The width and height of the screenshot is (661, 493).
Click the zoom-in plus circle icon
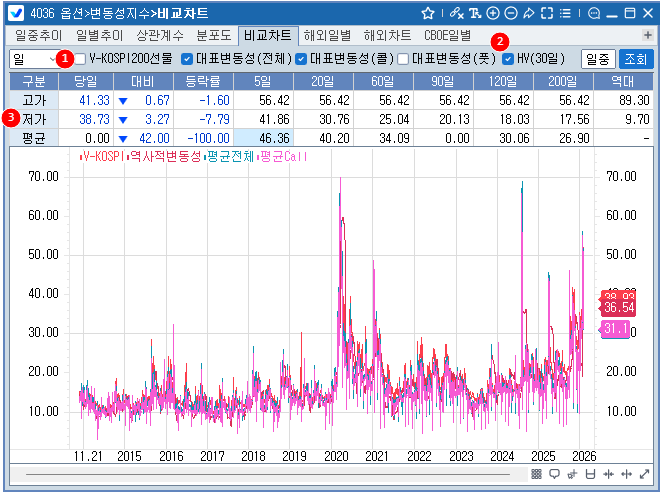492,13
